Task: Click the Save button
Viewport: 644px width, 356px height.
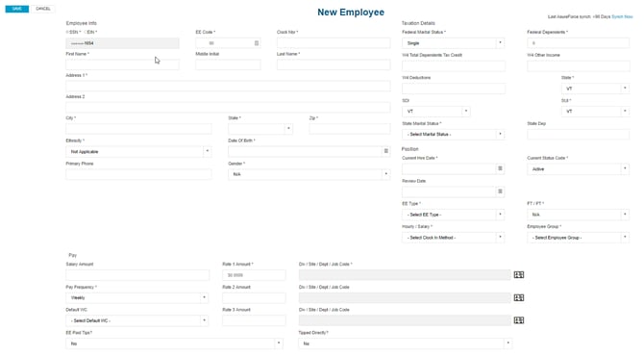Action: (x=17, y=9)
